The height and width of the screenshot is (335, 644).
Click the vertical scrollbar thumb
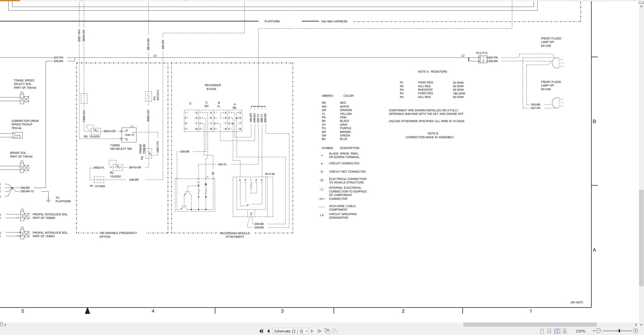coord(641,238)
